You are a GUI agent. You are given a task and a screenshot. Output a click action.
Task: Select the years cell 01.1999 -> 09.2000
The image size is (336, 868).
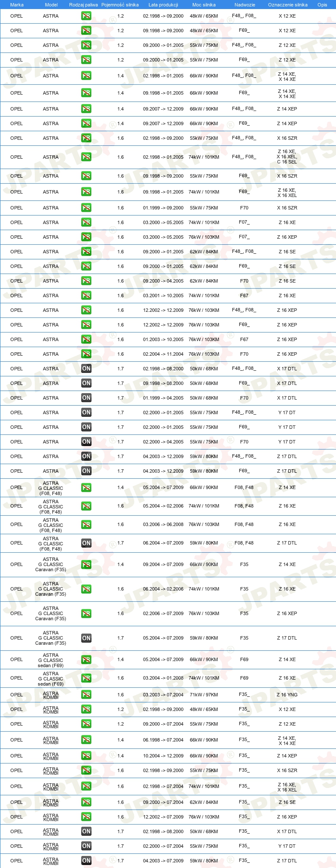click(x=163, y=208)
